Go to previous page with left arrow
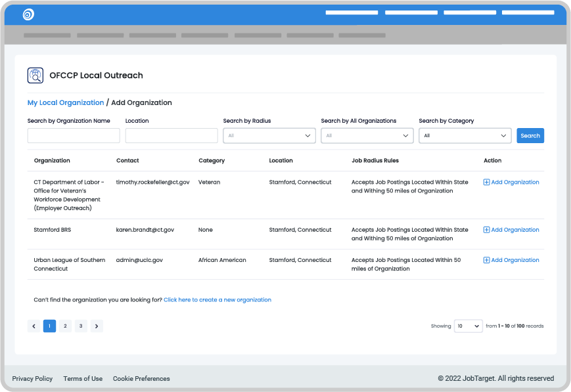This screenshot has height=392, width=571. pyautogui.click(x=34, y=326)
